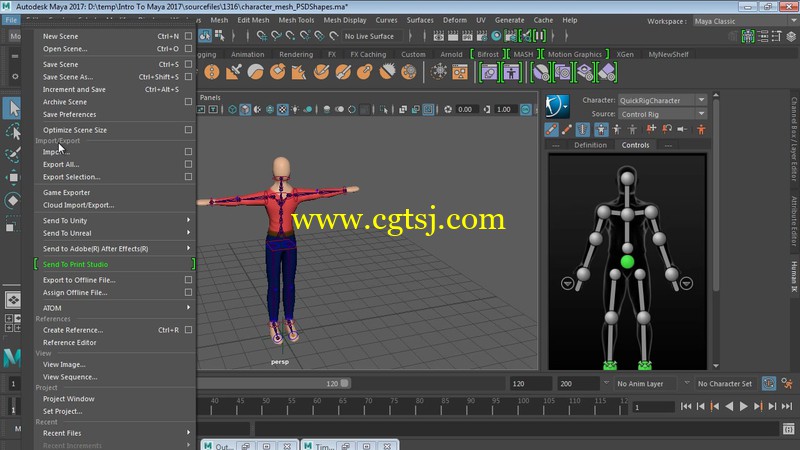The height and width of the screenshot is (450, 800).
Task: Click the range slider handle at 120
Action: point(344,383)
